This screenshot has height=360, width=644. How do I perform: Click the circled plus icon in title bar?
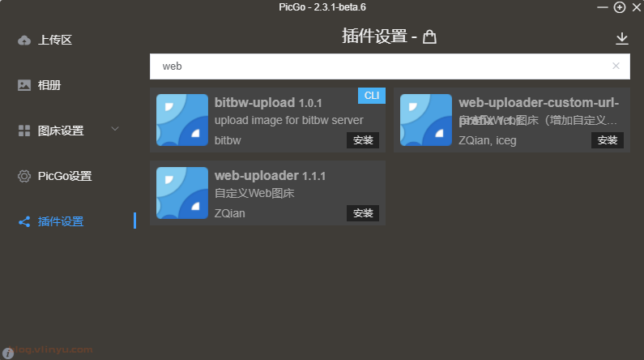[620, 7]
